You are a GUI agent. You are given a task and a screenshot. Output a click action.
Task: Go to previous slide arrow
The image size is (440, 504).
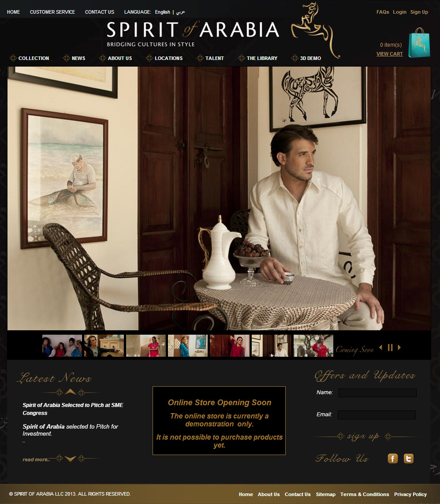pyautogui.click(x=381, y=347)
